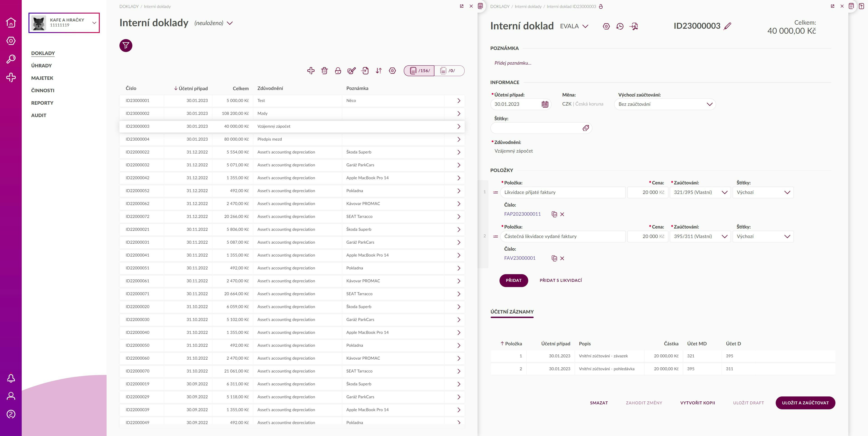Viewport: 868px width, 436px height.
Task: Open Zaúčtování 395/311 (Vlastní) dropdown
Action: (x=700, y=236)
